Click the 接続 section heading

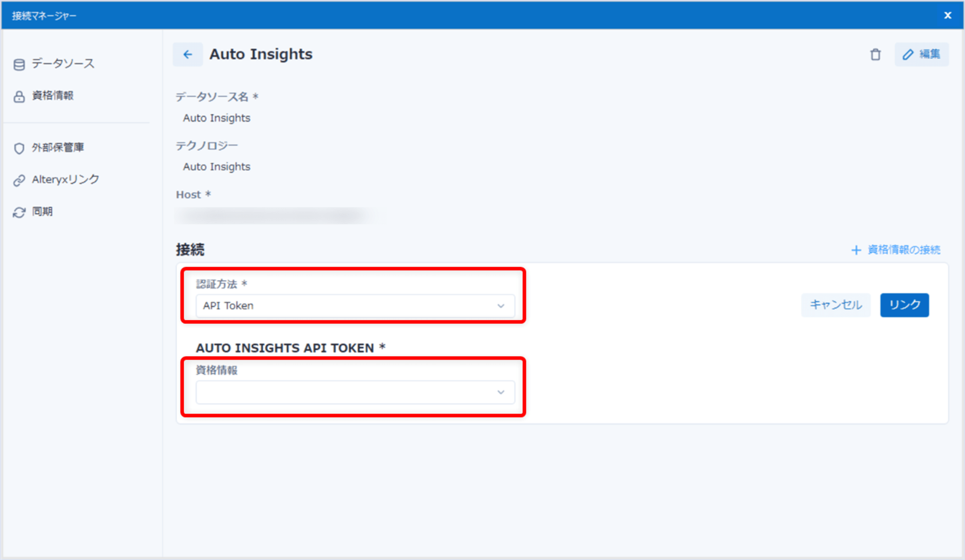click(x=190, y=249)
